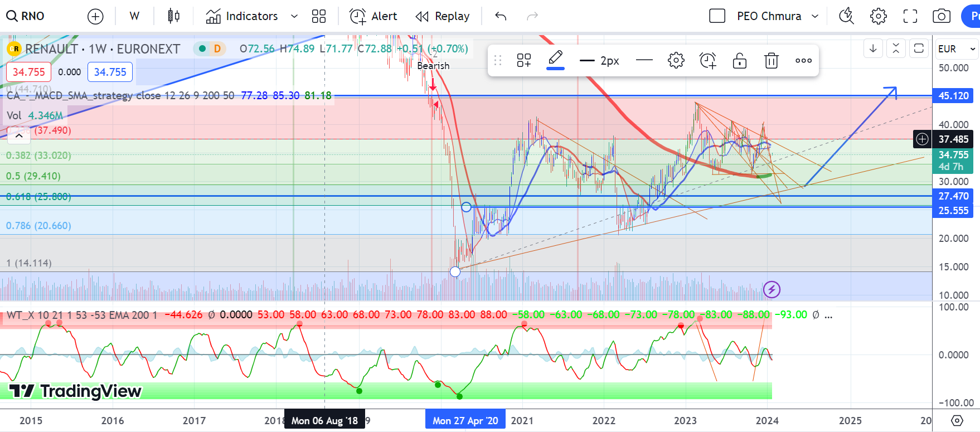The width and height of the screenshot is (980, 432).
Task: Lock the selected drawing
Action: 740,60
